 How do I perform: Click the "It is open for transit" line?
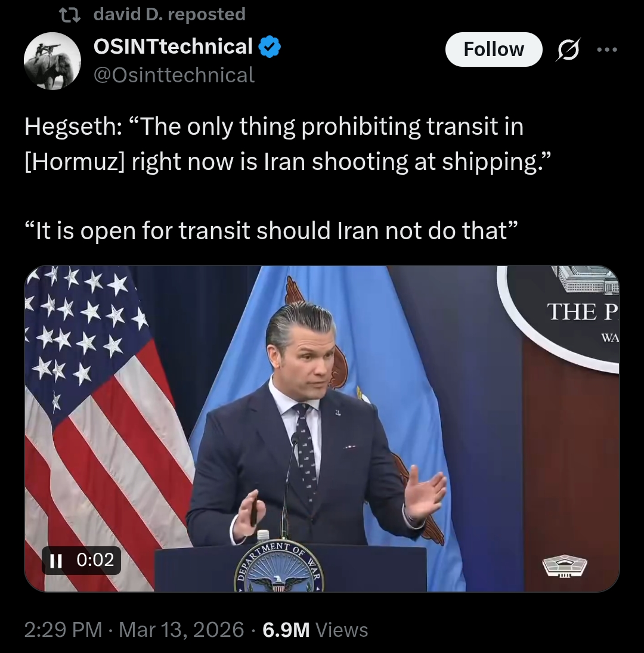point(271,230)
